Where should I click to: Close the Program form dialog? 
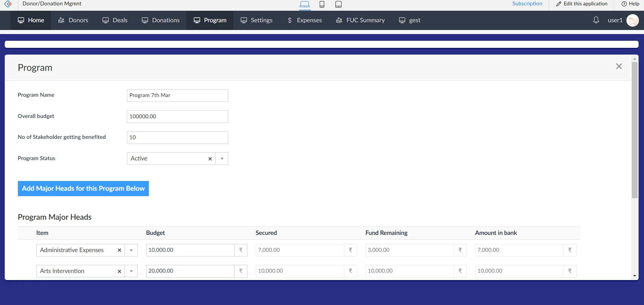tap(619, 66)
